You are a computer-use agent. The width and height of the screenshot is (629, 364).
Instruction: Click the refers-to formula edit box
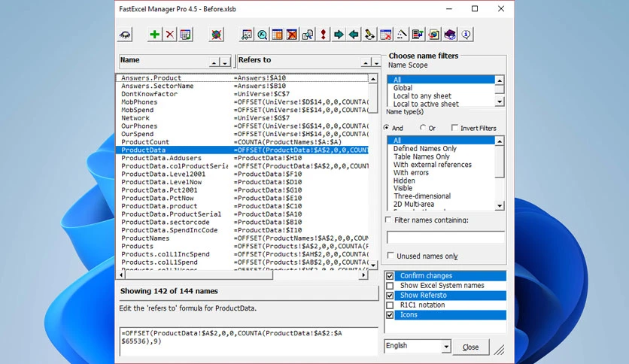click(x=248, y=341)
